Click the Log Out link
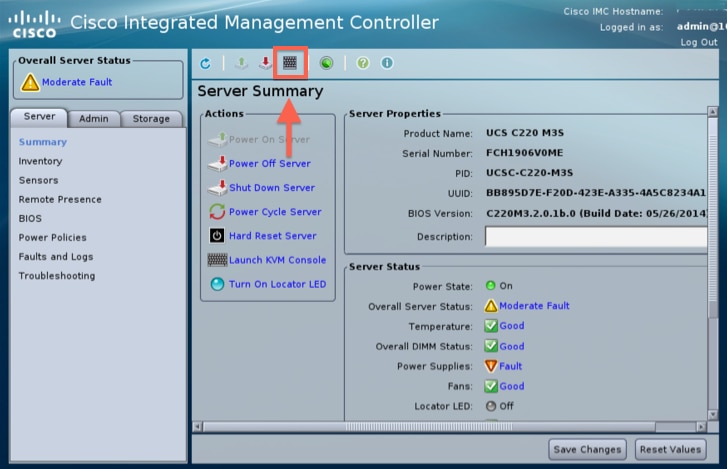 [699, 42]
